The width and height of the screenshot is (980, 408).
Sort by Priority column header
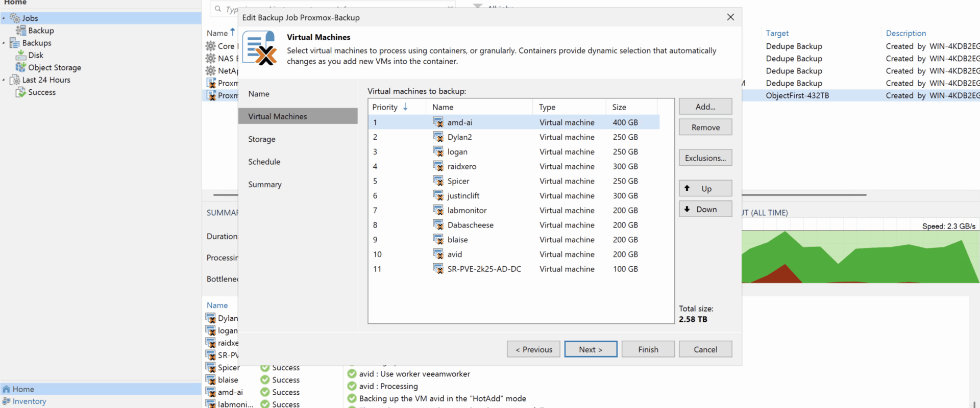(397, 107)
